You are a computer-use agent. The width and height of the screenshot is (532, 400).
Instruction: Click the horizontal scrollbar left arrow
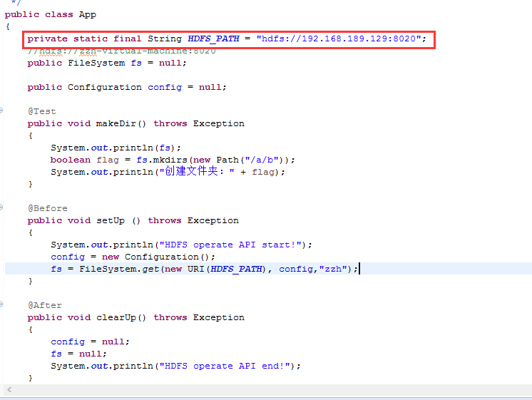pyautogui.click(x=9, y=389)
